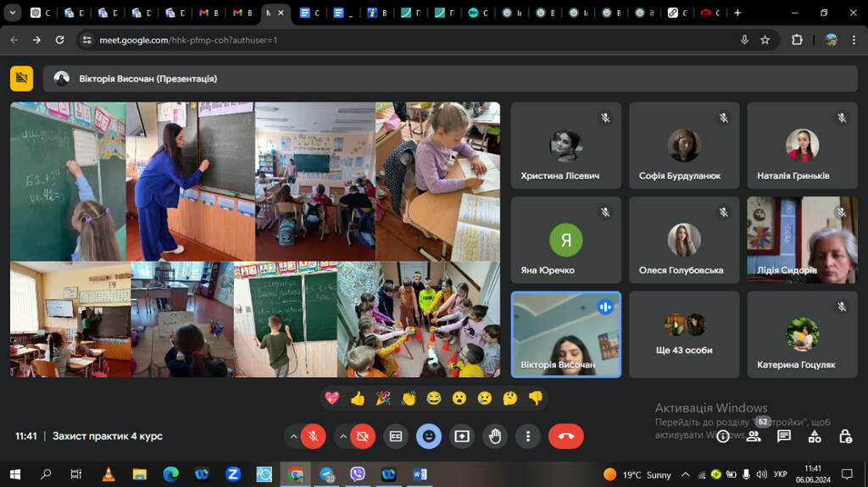This screenshot has height=487, width=868.
Task: Toggle closed captions
Action: (395, 436)
